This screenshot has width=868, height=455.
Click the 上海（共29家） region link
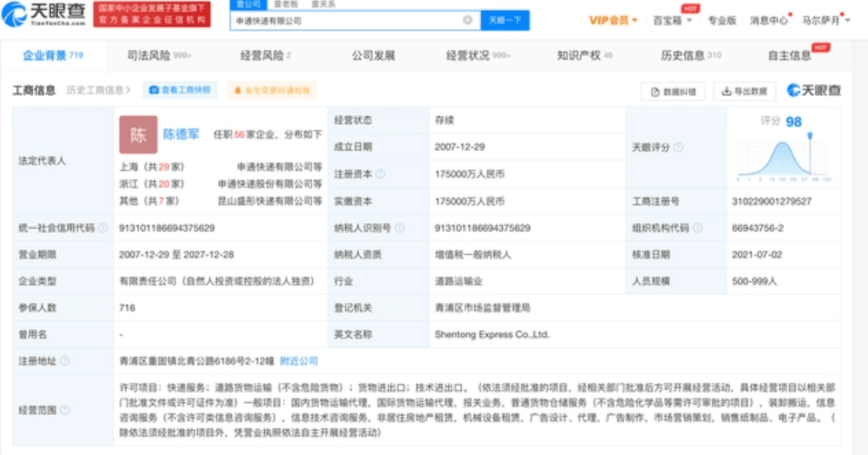tap(152, 166)
